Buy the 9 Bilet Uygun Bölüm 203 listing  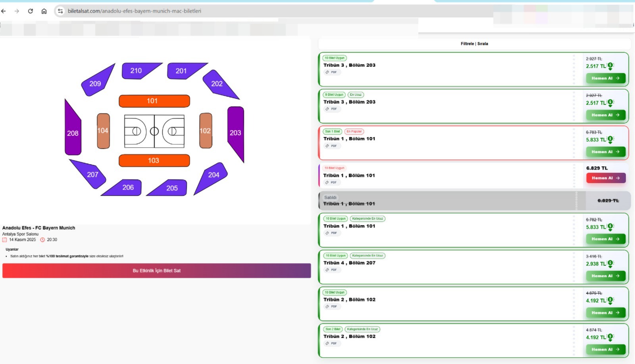click(x=606, y=115)
